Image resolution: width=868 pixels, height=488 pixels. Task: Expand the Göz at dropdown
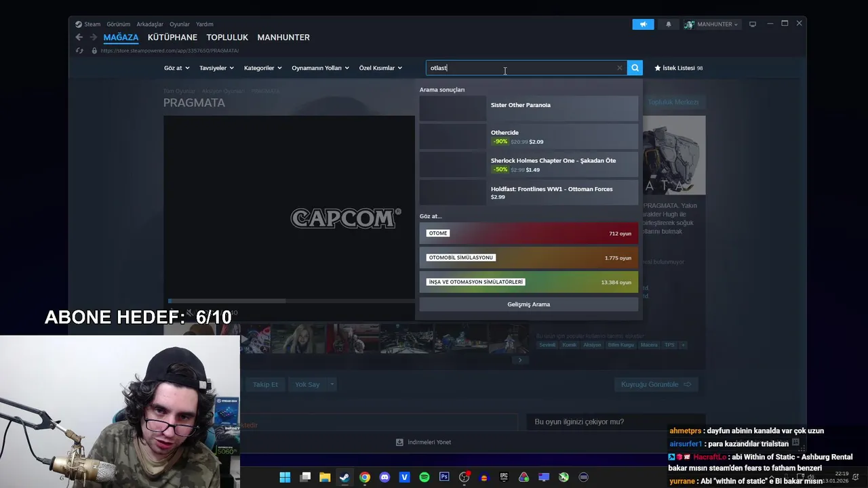coord(176,68)
